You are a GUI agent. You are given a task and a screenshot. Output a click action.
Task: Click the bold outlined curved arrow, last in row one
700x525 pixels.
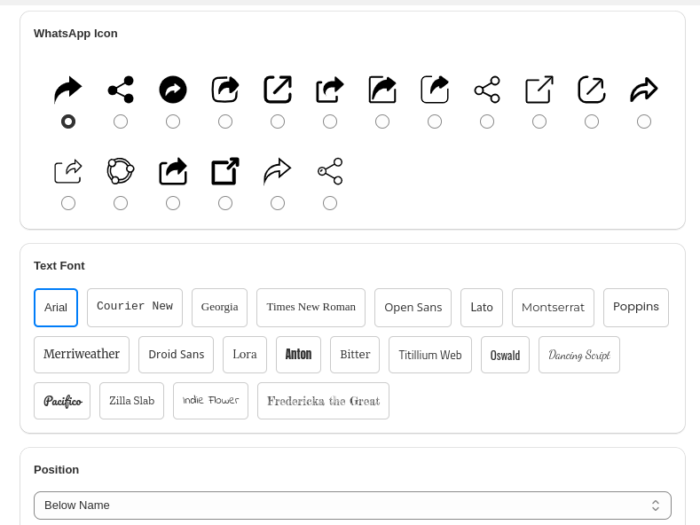644,90
